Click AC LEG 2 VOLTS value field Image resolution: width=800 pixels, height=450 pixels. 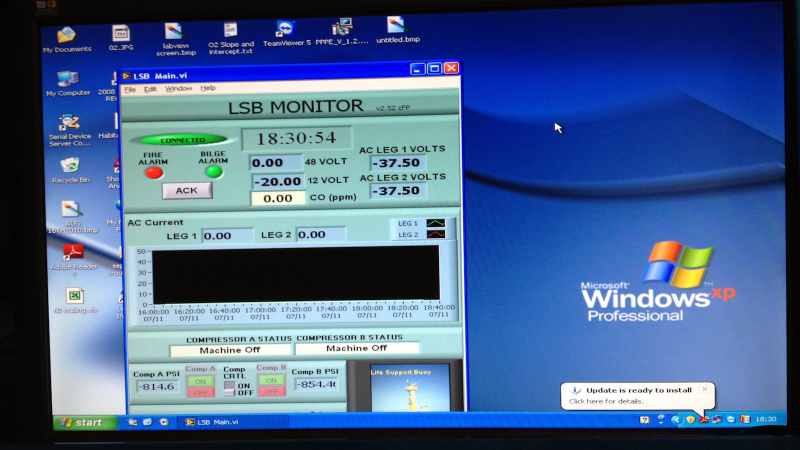click(396, 191)
